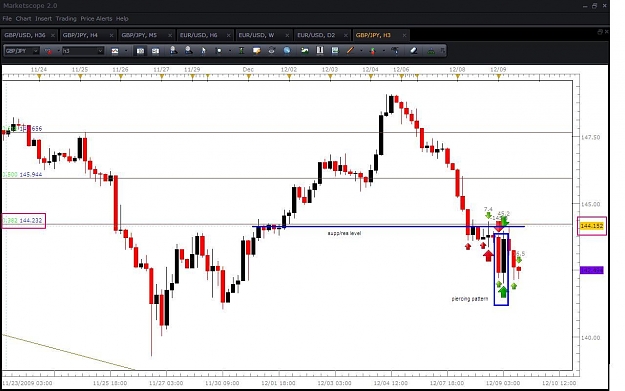Image resolution: width=625 pixels, height=391 pixels.
Task: Click the blue globe toolbar icon
Action: coord(287,51)
